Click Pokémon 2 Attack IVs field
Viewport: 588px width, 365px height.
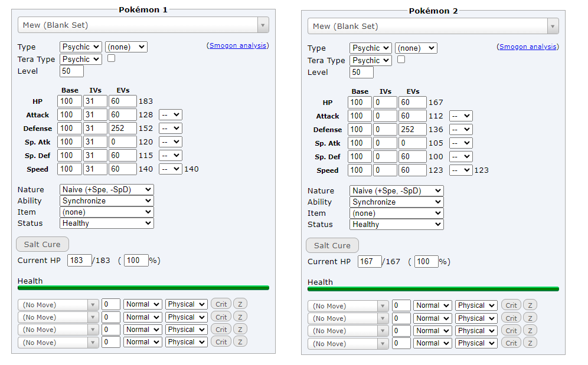point(385,116)
